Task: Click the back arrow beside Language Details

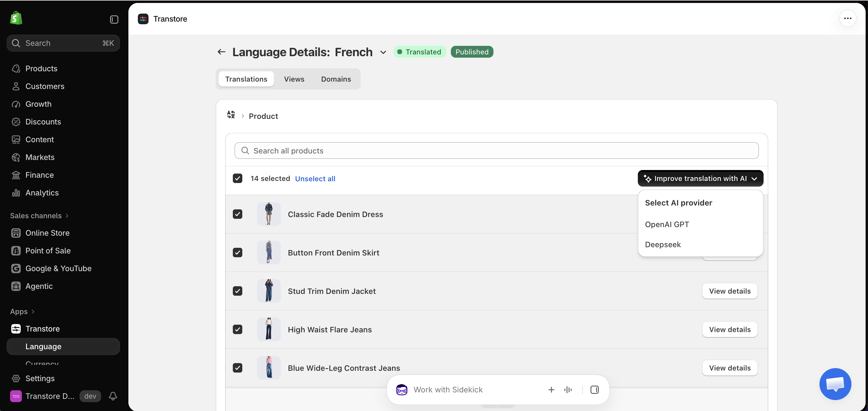Action: (221, 52)
